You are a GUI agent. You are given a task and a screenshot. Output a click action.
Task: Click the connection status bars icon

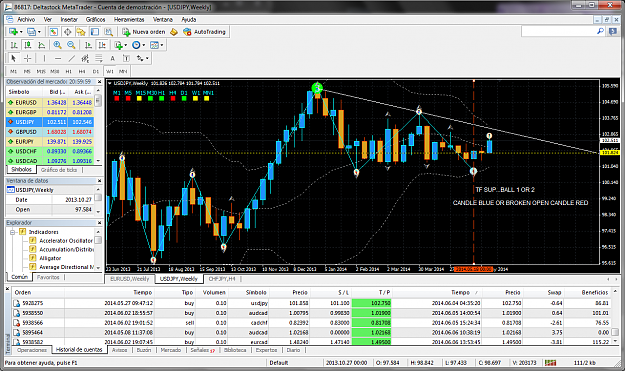point(550,363)
